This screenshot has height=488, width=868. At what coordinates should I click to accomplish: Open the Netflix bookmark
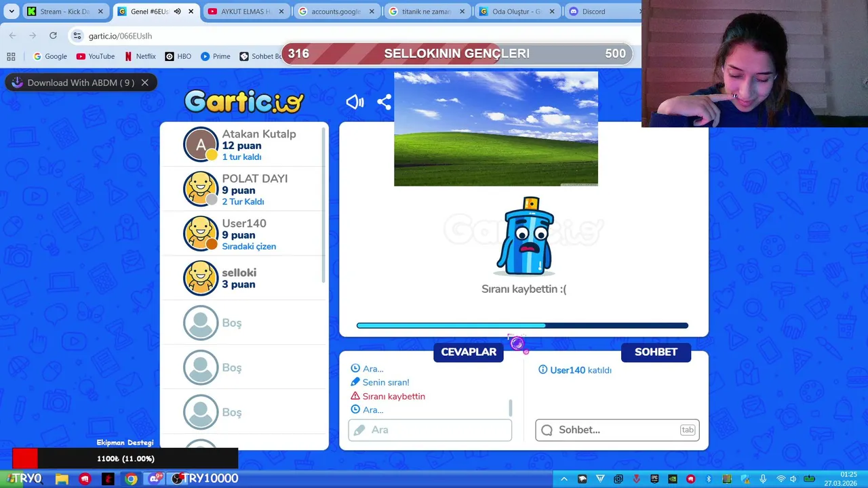[x=140, y=56]
